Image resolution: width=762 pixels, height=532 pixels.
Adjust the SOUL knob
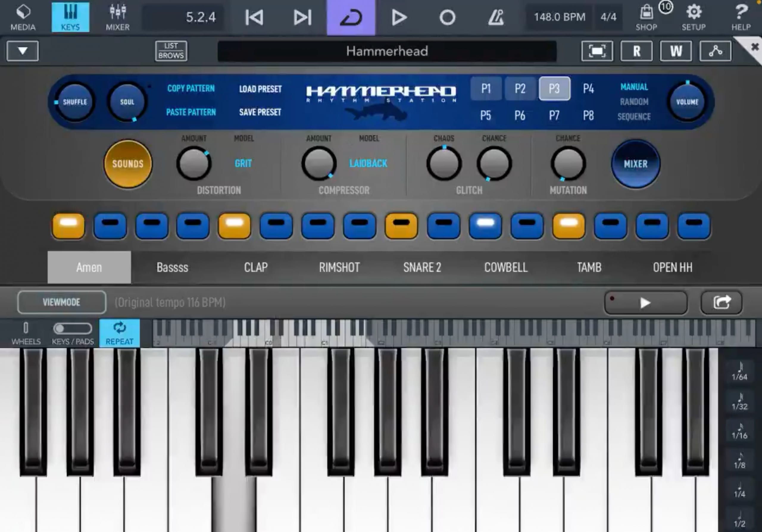pos(127,102)
